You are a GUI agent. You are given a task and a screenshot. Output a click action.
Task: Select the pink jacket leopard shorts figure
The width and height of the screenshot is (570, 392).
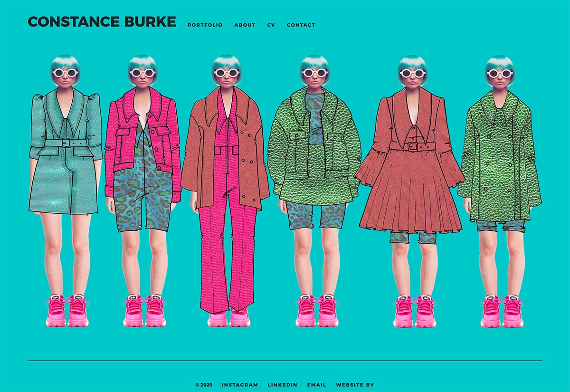pyautogui.click(x=142, y=191)
